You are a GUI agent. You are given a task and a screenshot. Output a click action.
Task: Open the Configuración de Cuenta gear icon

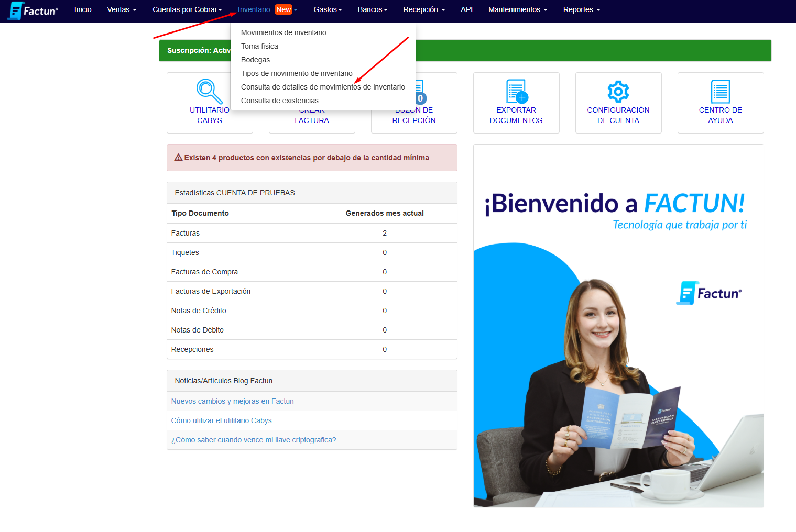[x=618, y=92]
